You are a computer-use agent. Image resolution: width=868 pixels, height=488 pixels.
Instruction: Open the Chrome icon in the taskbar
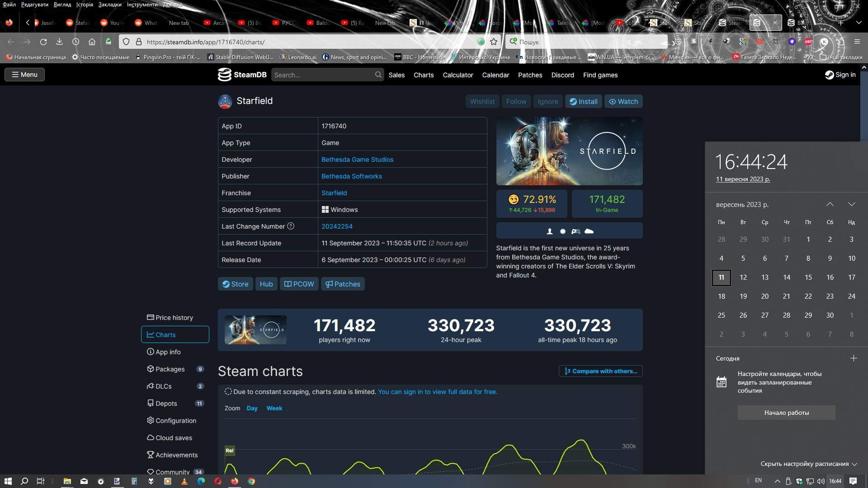[251, 481]
